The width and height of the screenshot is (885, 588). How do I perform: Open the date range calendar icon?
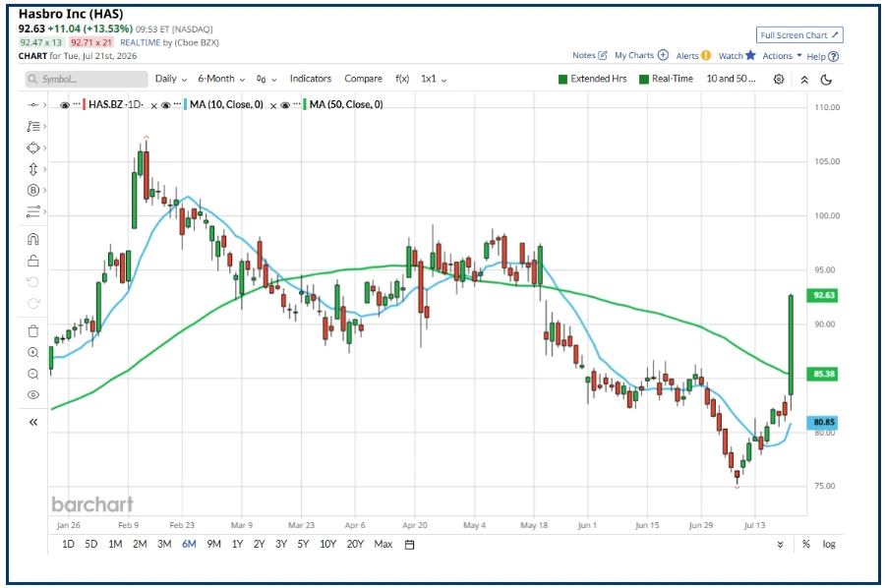pyautogui.click(x=410, y=545)
